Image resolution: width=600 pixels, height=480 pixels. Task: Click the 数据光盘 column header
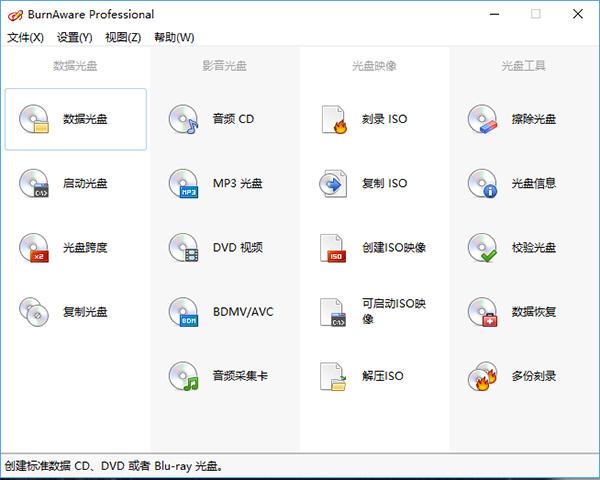tap(75, 66)
